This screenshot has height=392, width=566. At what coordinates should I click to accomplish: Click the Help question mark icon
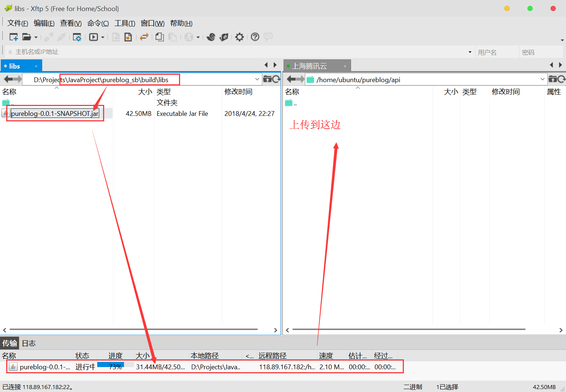coord(255,37)
